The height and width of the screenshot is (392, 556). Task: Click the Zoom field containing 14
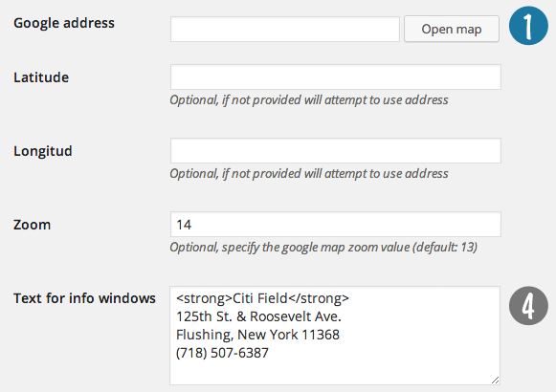tap(336, 224)
